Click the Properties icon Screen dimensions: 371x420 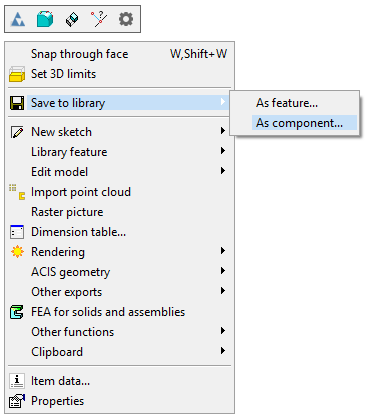17,401
